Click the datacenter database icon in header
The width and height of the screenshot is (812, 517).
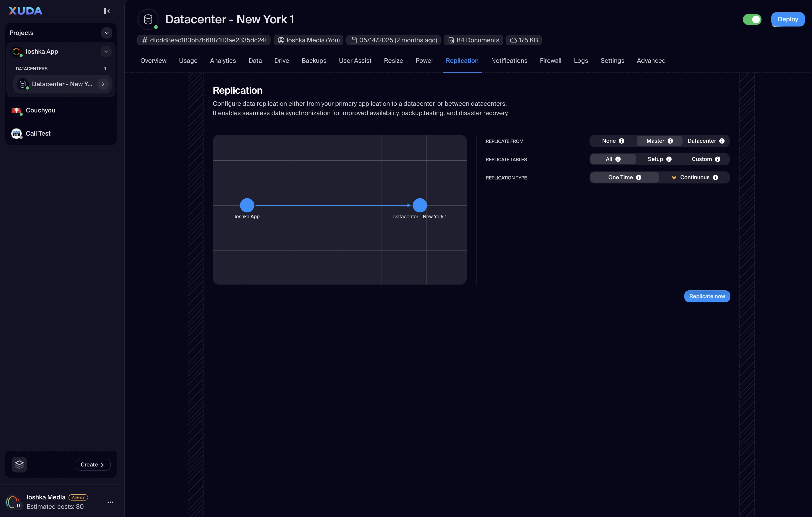point(148,20)
